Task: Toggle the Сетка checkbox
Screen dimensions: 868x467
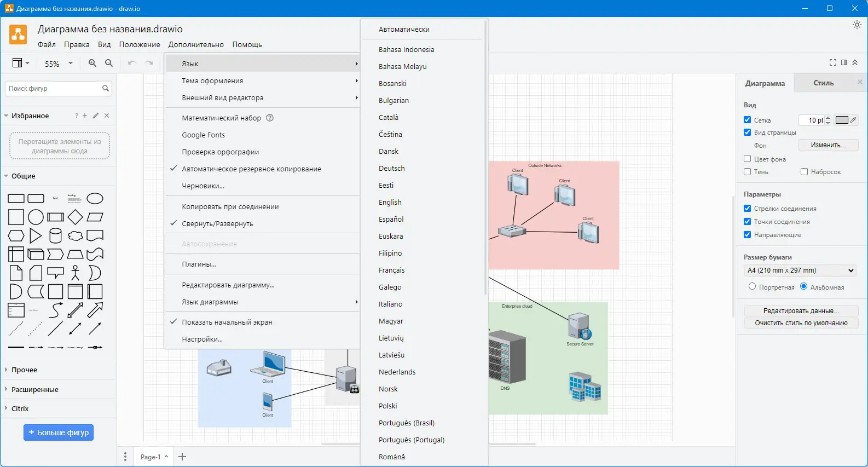Action: pos(747,119)
